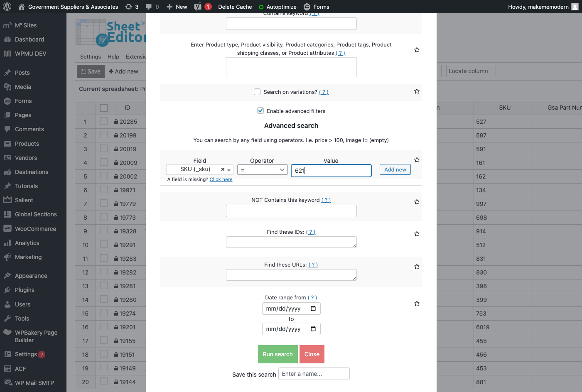Click the NOT Contains this keyword field
This screenshot has height=392, width=582.
pyautogui.click(x=291, y=211)
